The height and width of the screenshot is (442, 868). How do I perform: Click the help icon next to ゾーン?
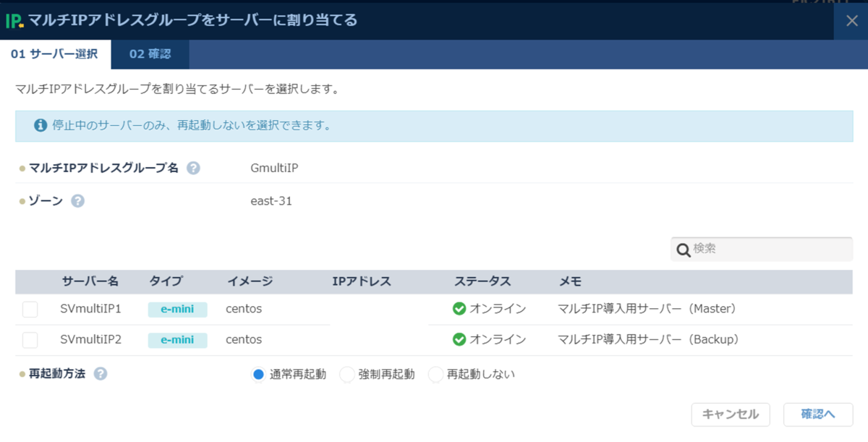coord(78,201)
